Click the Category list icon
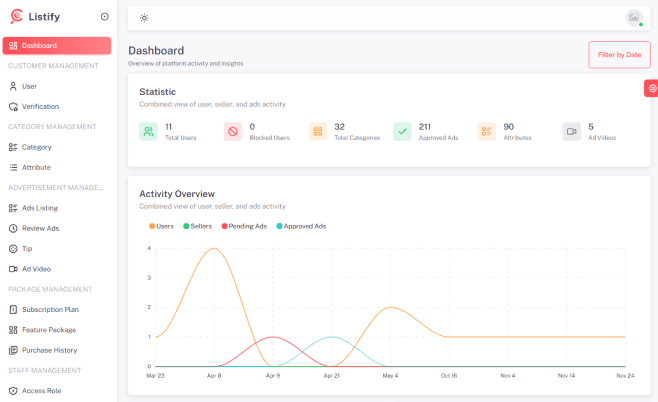658x402 pixels. pos(13,147)
